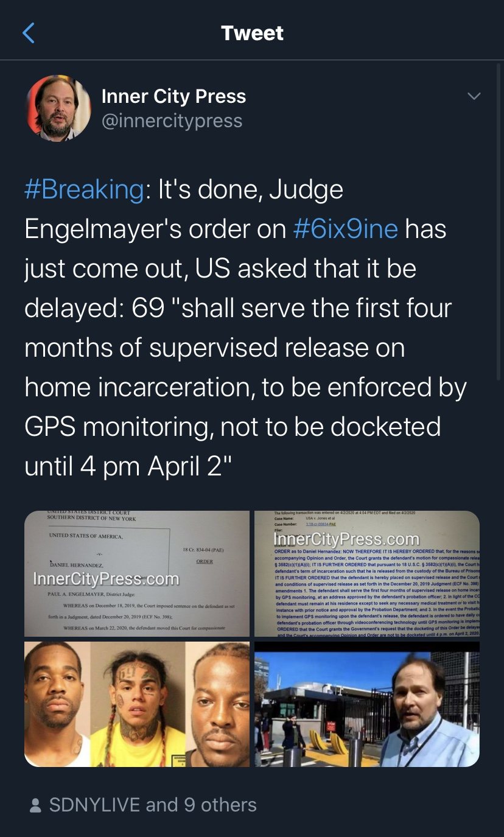The height and width of the screenshot is (837, 504).
Task: Click underlined "ORDER" text in court document
Action: 205,561
